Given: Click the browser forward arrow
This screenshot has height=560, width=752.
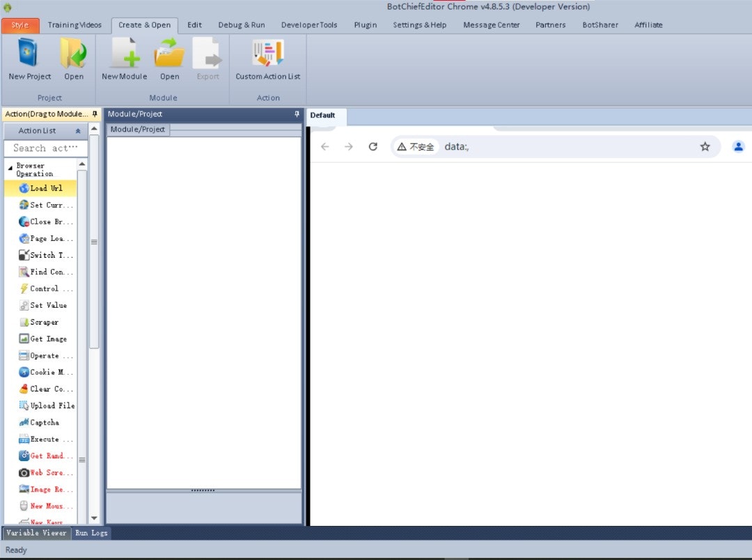Looking at the screenshot, I should pyautogui.click(x=349, y=146).
